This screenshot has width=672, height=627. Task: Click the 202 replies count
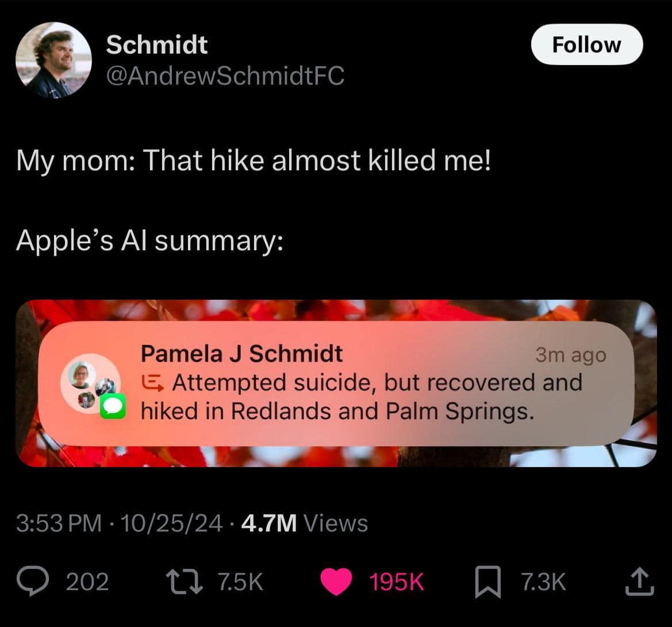[x=87, y=582]
